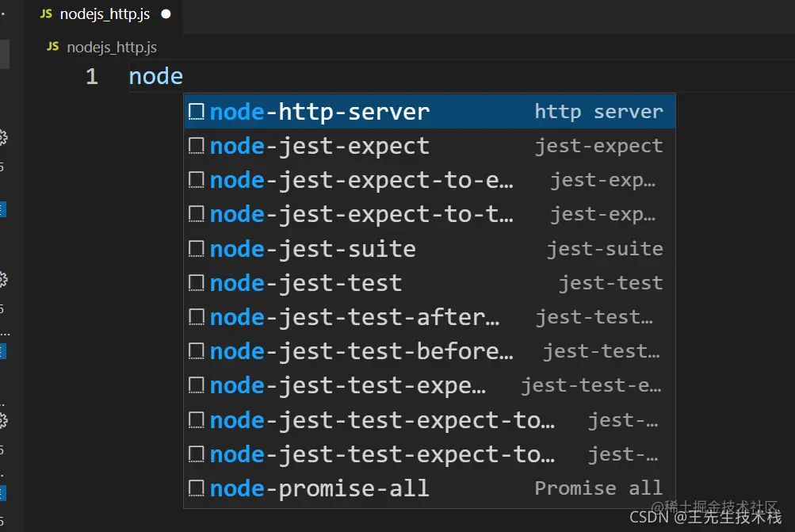Image resolution: width=795 pixels, height=532 pixels.
Task: Choose the node-jest-expect suggestion
Action: pyautogui.click(x=430, y=146)
